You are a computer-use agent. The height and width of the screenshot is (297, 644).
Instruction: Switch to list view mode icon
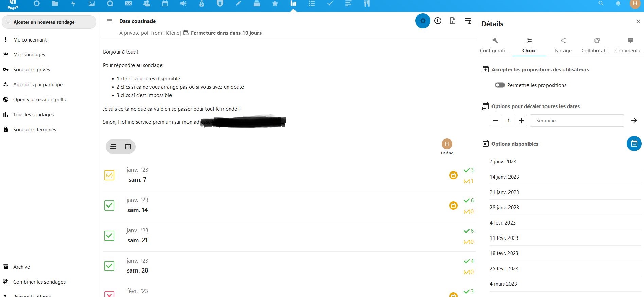pos(113,147)
